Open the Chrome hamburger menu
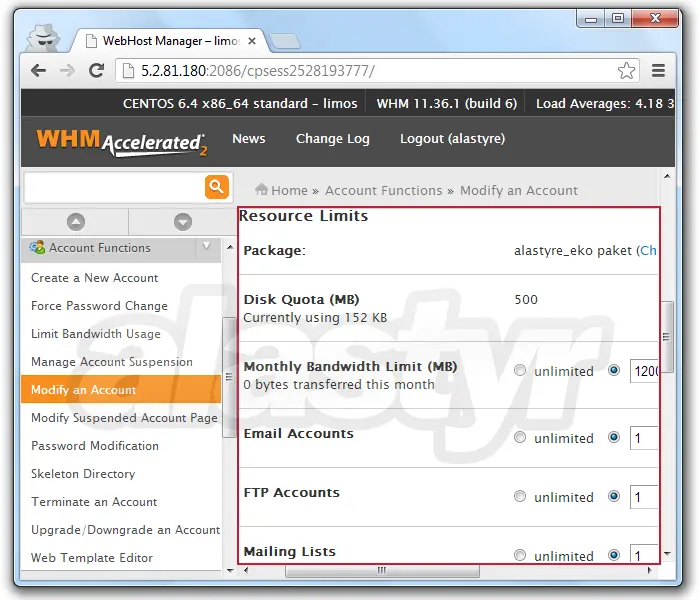The image size is (700, 600). point(658,71)
